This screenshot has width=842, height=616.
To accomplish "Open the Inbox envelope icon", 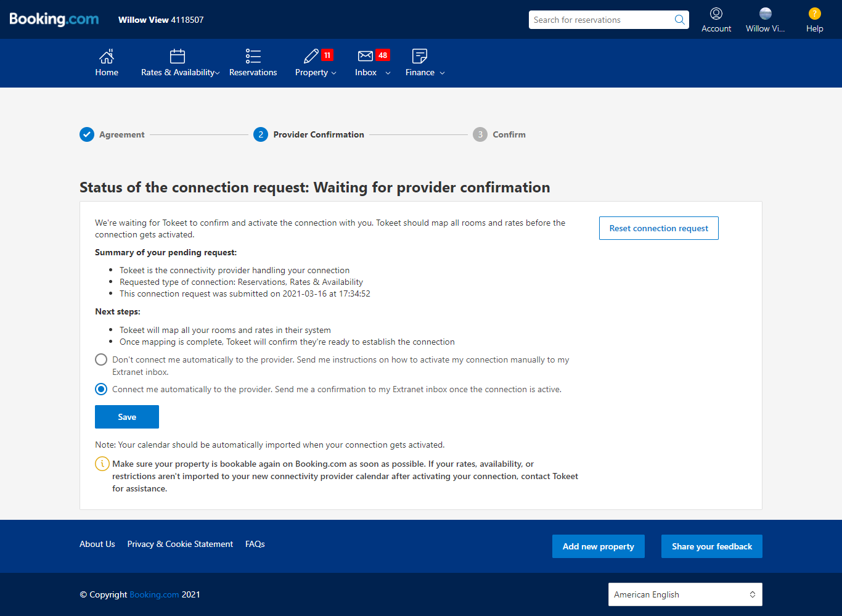I will pos(366,56).
